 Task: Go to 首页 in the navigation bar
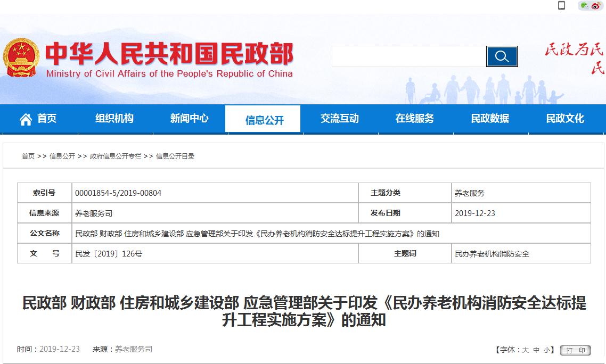pyautogui.click(x=47, y=118)
